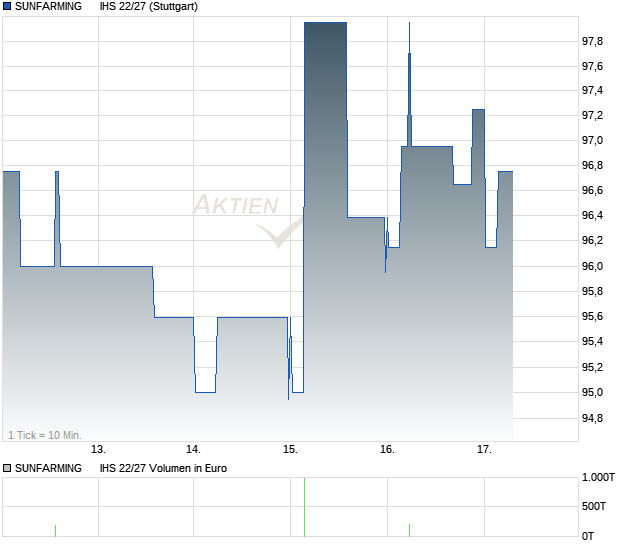
Task: Click the 94,8 price axis value
Action: (x=592, y=418)
